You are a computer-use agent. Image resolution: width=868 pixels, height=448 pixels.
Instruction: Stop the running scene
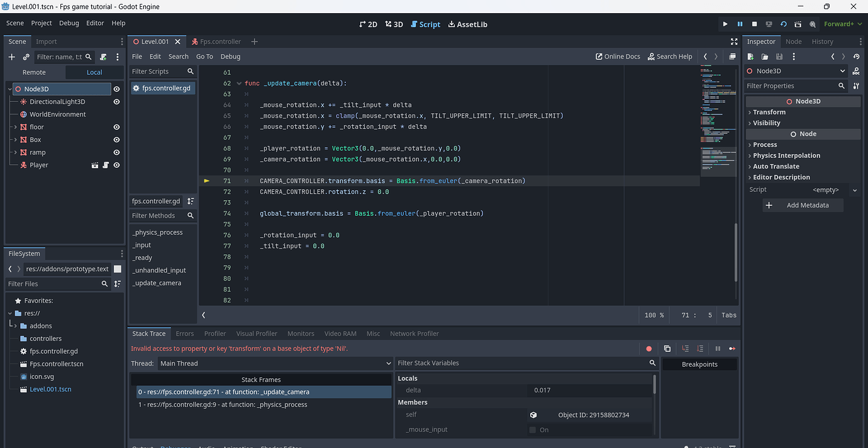point(754,23)
